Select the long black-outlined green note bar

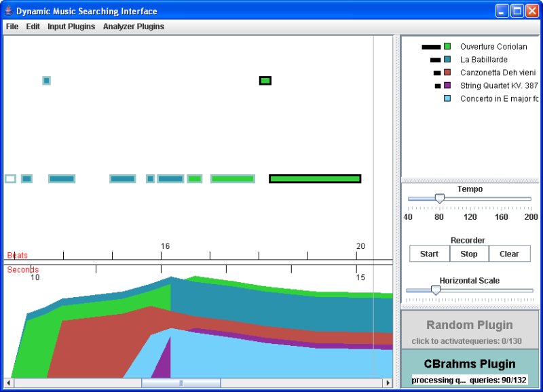pos(315,179)
